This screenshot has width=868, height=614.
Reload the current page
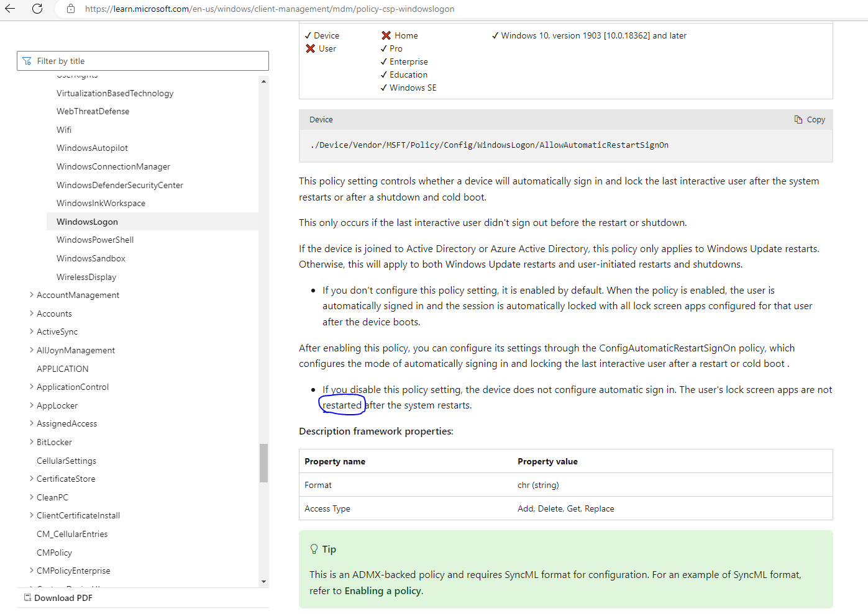38,9
